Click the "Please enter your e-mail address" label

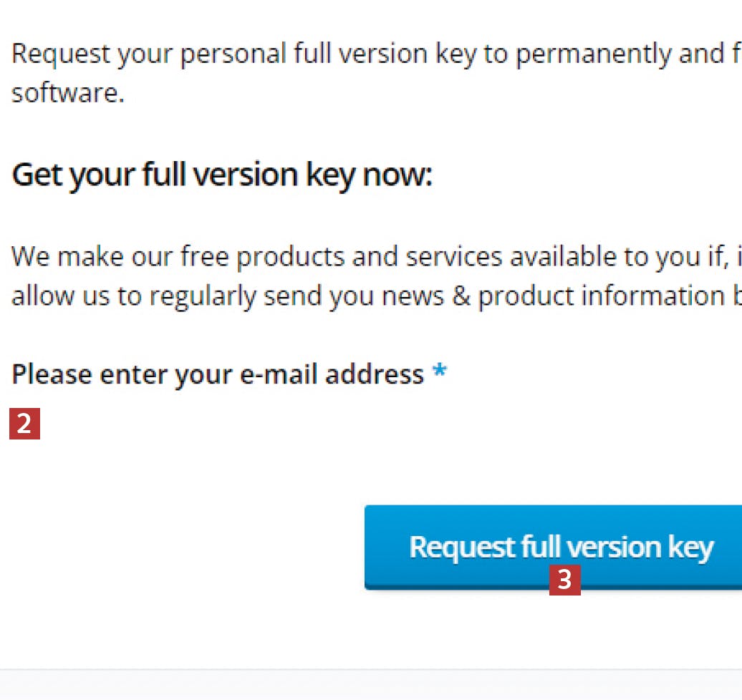(x=218, y=374)
